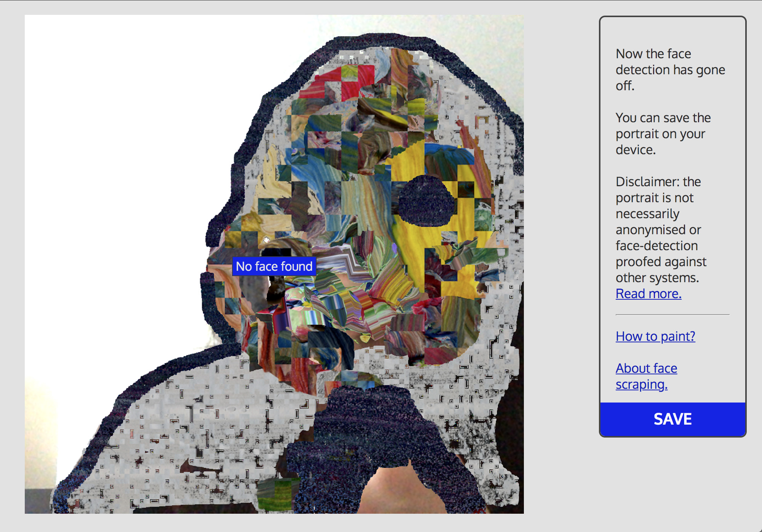Viewport: 762px width, 532px height.
Task: Open the Read more link
Action: coord(648,294)
